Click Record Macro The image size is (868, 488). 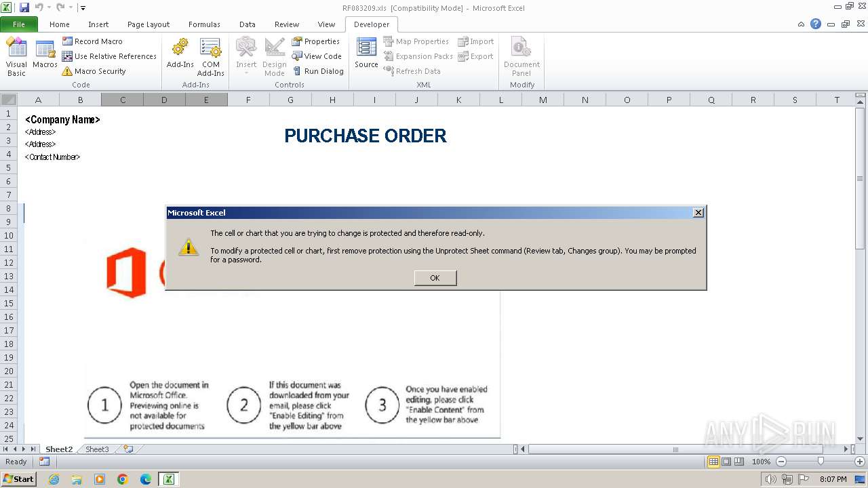tap(92, 41)
